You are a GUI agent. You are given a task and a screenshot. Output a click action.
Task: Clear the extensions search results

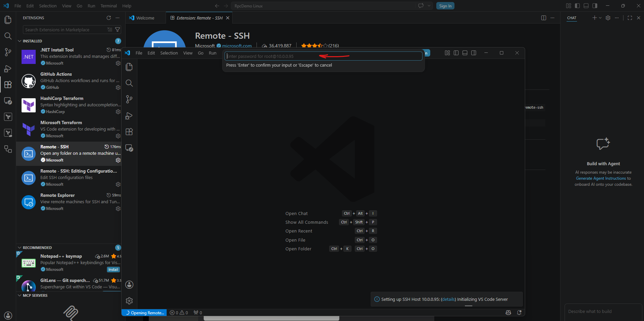(x=110, y=30)
